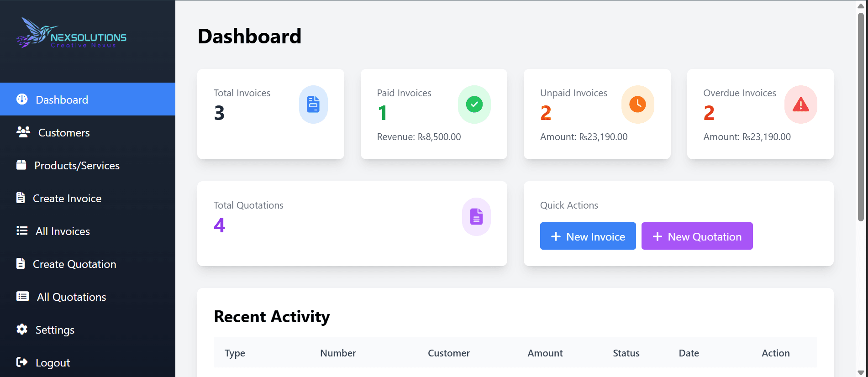
Task: Click the Dashboard page heading
Action: (249, 36)
